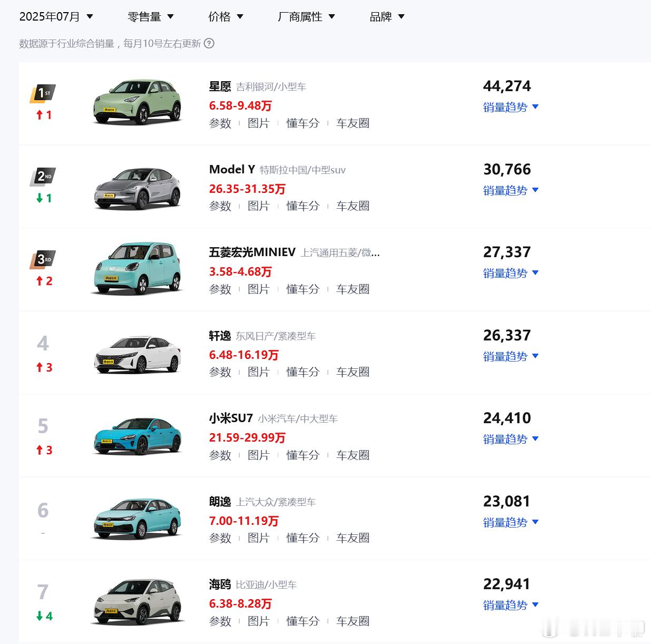
Task: Open the 价格 filter dropdown
Action: coord(226,17)
